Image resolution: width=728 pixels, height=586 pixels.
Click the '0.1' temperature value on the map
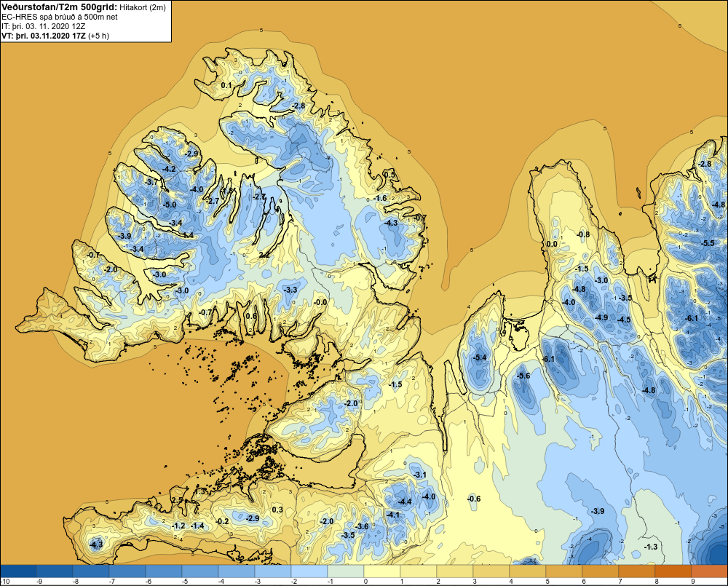226,85
